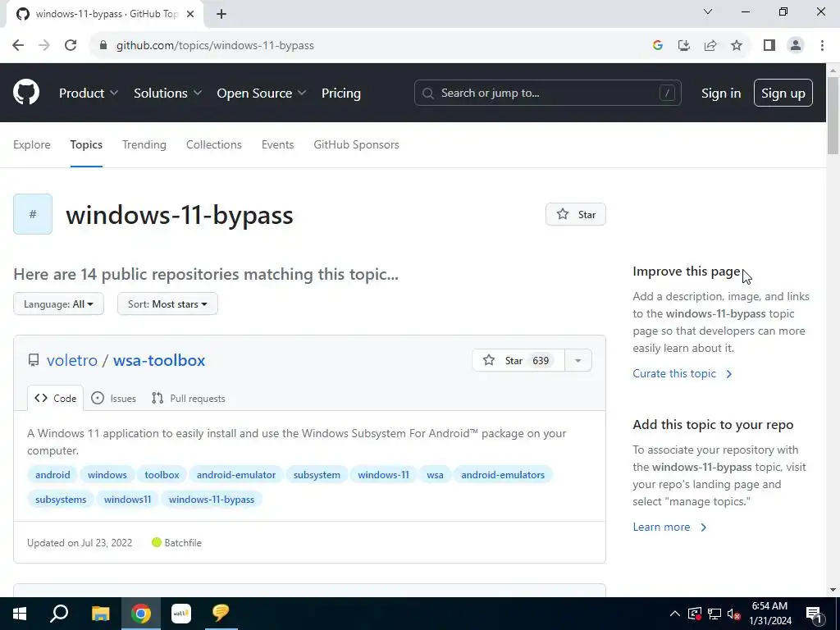
Task: Go to the Pricing page
Action: click(x=341, y=93)
